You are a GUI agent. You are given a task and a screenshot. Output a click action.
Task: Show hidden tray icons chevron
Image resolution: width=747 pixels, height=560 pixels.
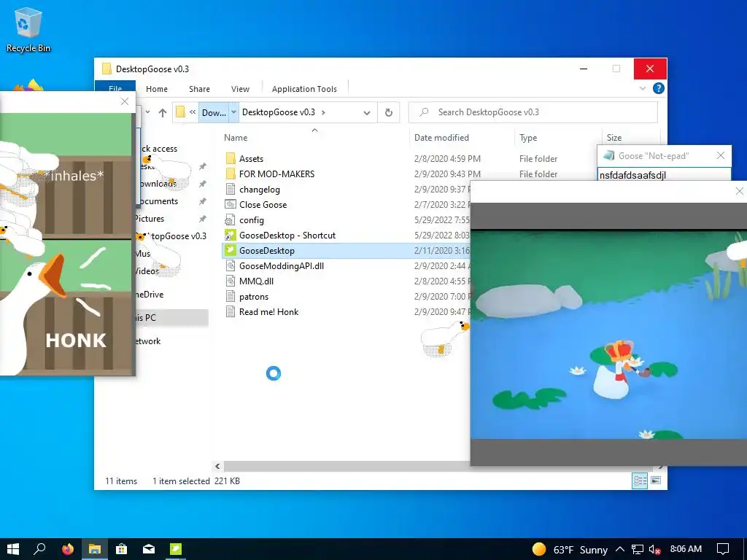[x=620, y=550]
